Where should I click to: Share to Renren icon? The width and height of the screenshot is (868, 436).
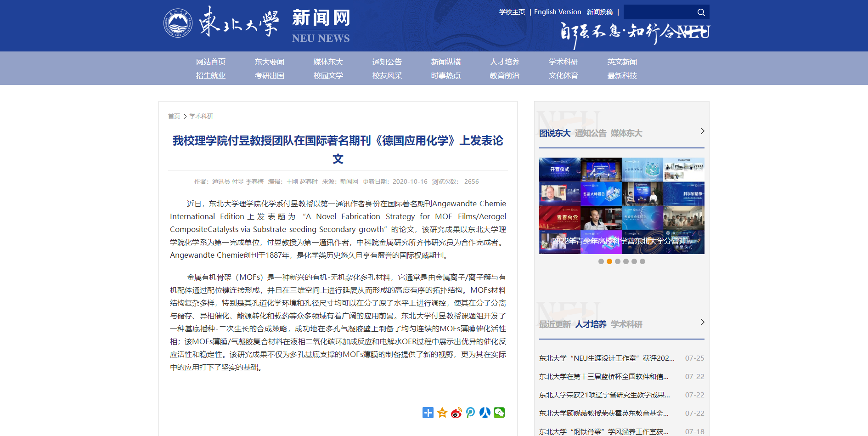point(485,413)
